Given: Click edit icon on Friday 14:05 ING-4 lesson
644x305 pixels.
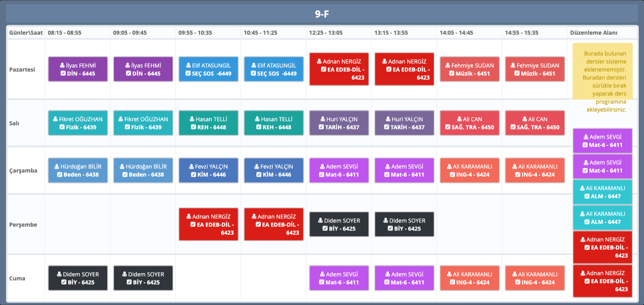Looking at the screenshot, I should point(452,282).
